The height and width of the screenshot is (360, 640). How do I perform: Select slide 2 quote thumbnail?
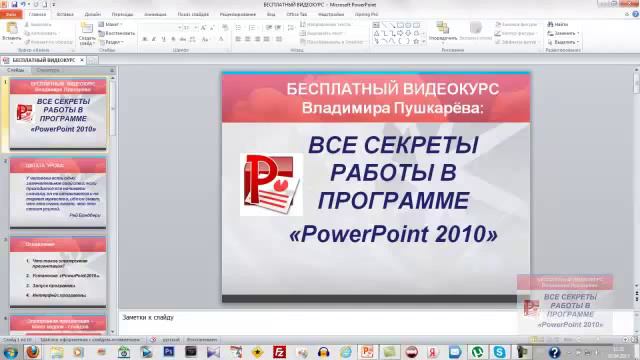click(x=58, y=192)
